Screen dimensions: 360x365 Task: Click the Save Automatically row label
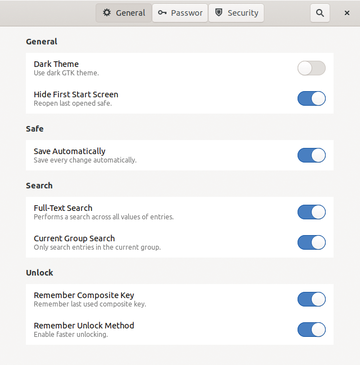tap(69, 151)
